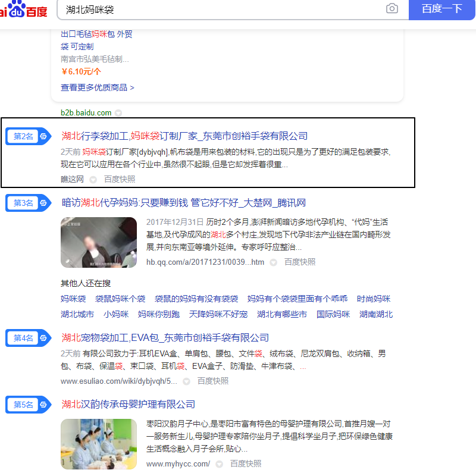The height and width of the screenshot is (476, 476).
Task: Open camera image search icon
Action: coord(392,8)
